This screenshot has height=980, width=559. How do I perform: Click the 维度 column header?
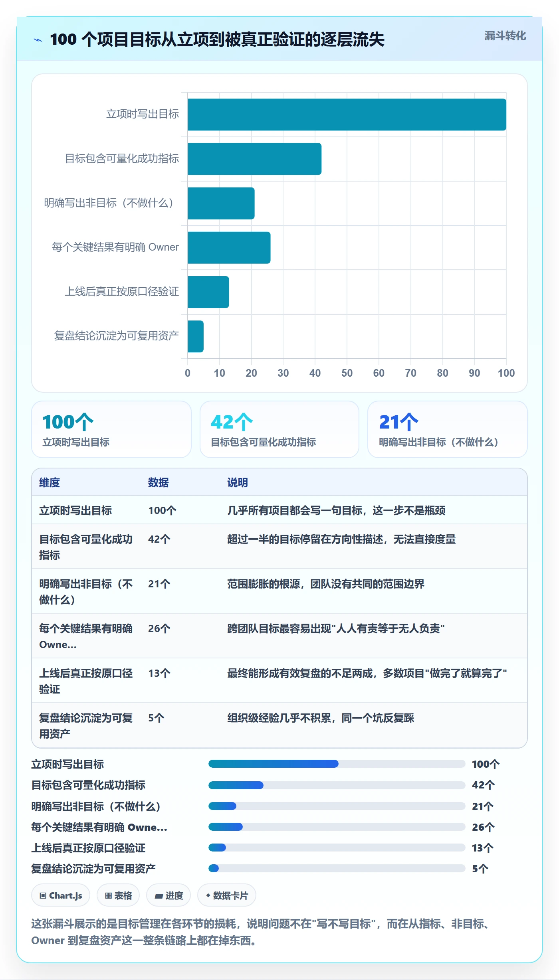(x=50, y=482)
